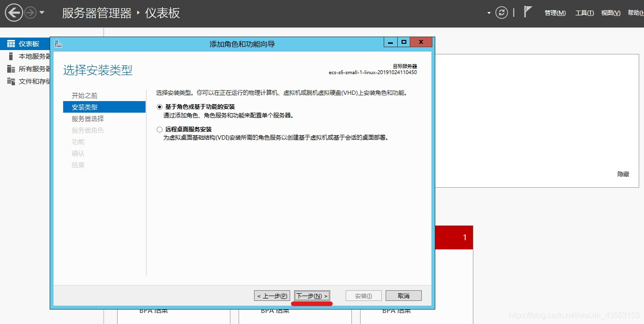This screenshot has height=324, width=644.
Task: Click the 文件和存储 sidebar icon
Action: (x=11, y=81)
